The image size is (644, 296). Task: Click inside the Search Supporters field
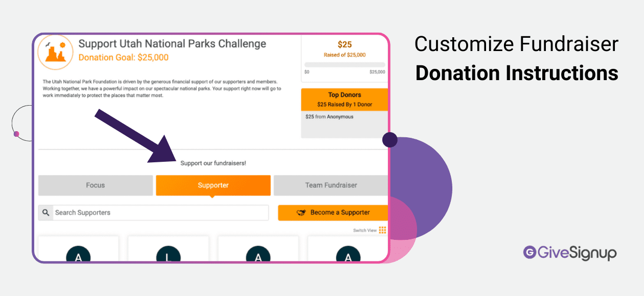(x=153, y=213)
